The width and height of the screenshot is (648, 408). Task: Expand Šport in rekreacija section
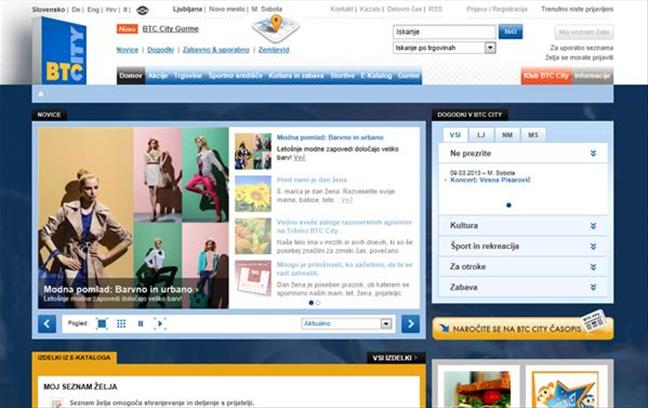pos(523,246)
